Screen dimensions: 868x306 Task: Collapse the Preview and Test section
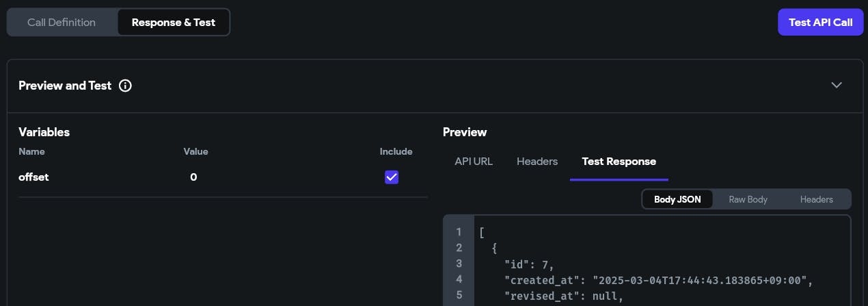pyautogui.click(x=837, y=86)
